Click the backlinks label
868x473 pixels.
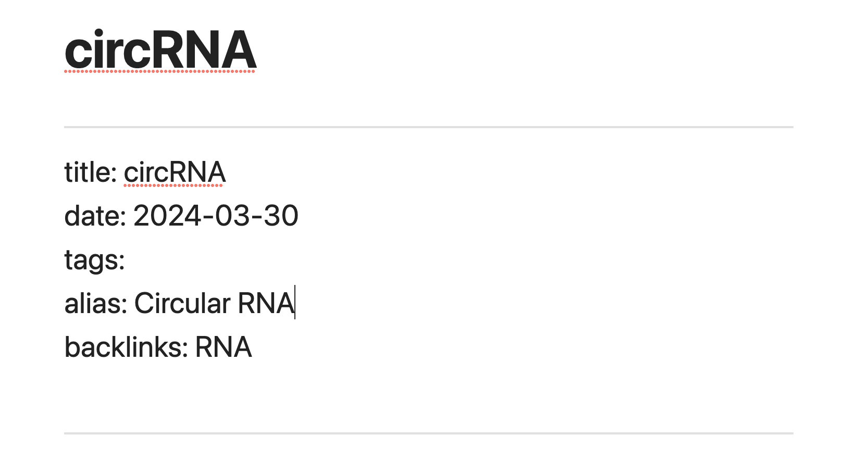126,347
